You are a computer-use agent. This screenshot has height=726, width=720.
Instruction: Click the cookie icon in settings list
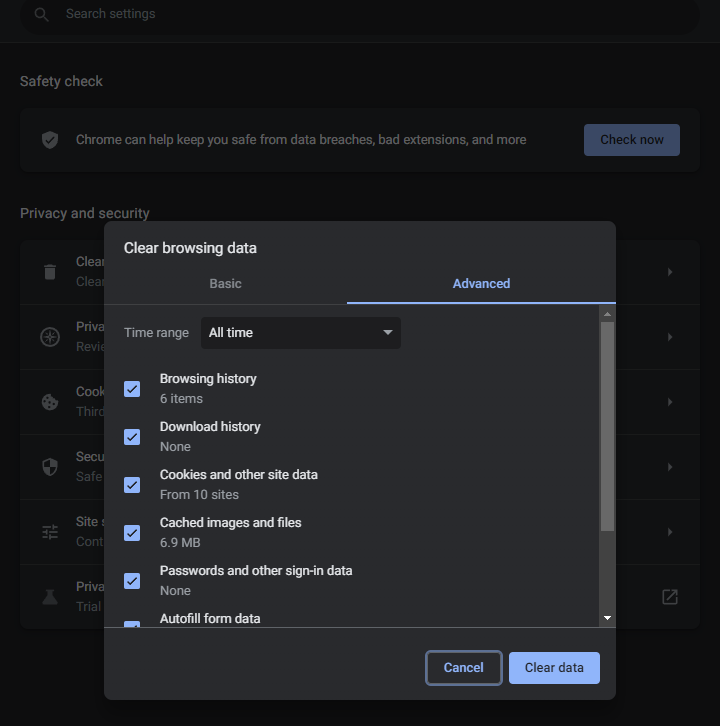pyautogui.click(x=50, y=402)
